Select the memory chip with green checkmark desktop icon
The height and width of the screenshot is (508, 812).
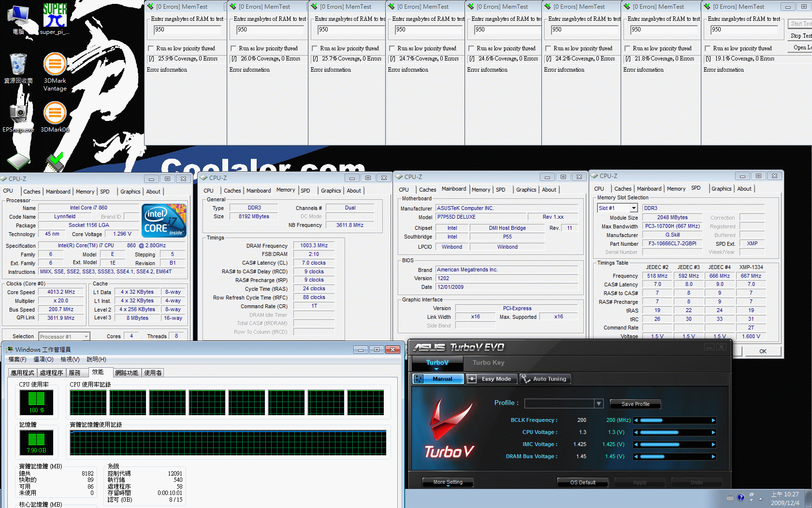[x=55, y=162]
